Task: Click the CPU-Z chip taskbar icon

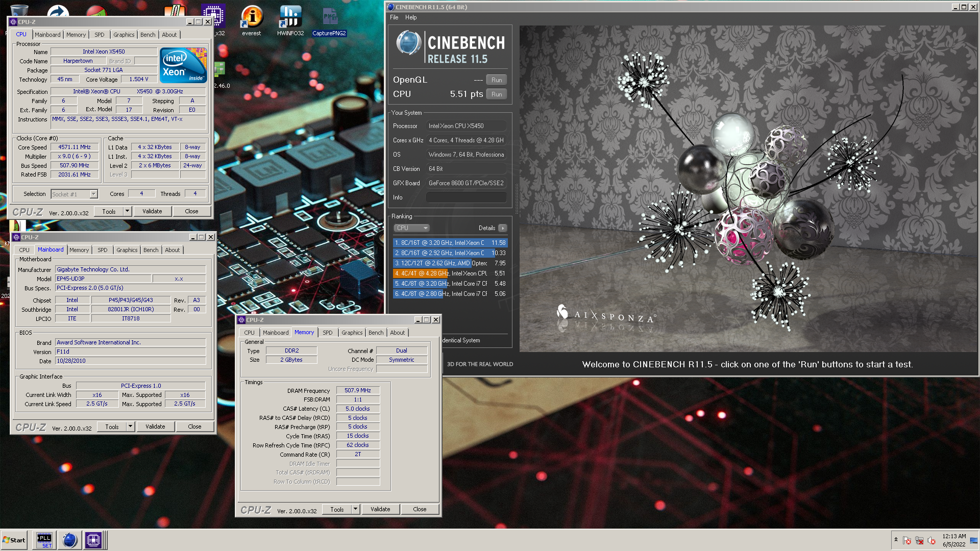Action: (x=93, y=540)
